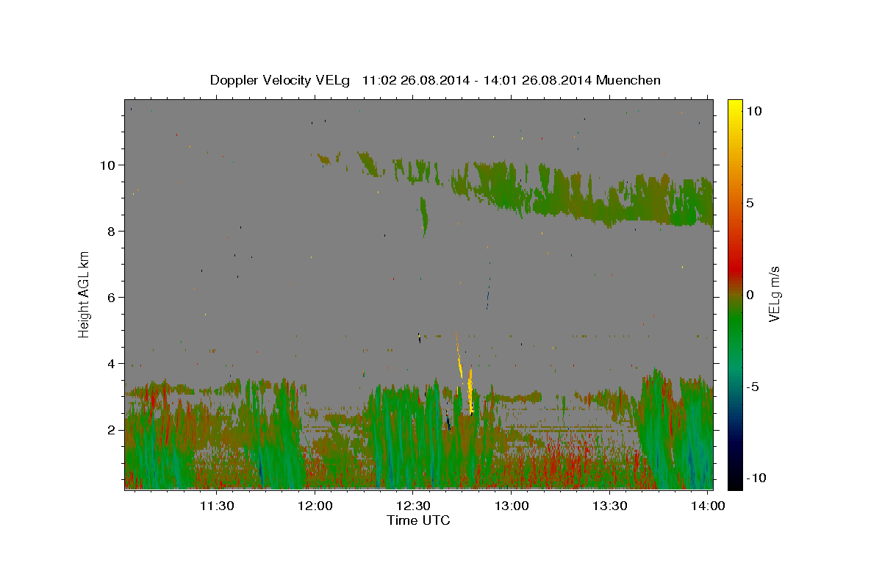882x588 pixels.
Task: Click the 12:00 time tick label
Action: click(x=316, y=506)
